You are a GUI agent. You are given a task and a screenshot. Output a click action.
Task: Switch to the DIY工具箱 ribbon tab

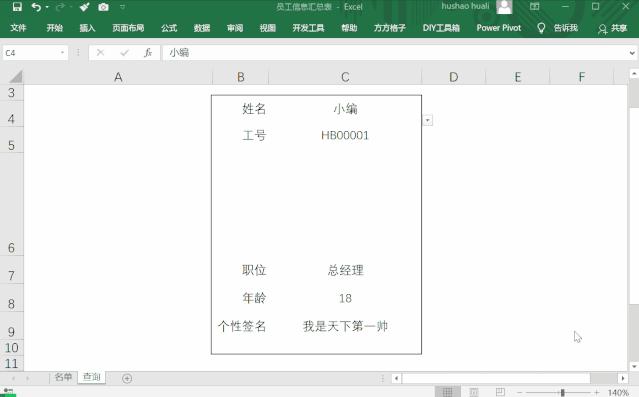click(441, 28)
